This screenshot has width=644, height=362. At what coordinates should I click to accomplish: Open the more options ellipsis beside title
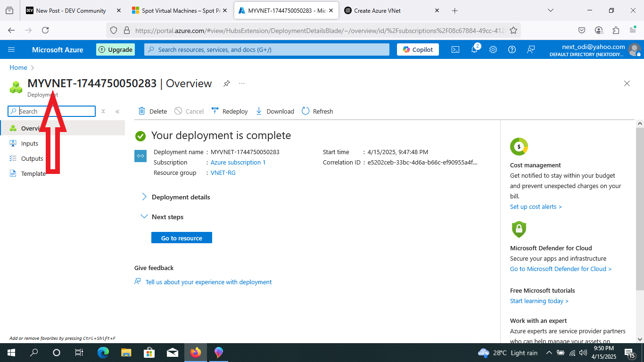tap(242, 83)
